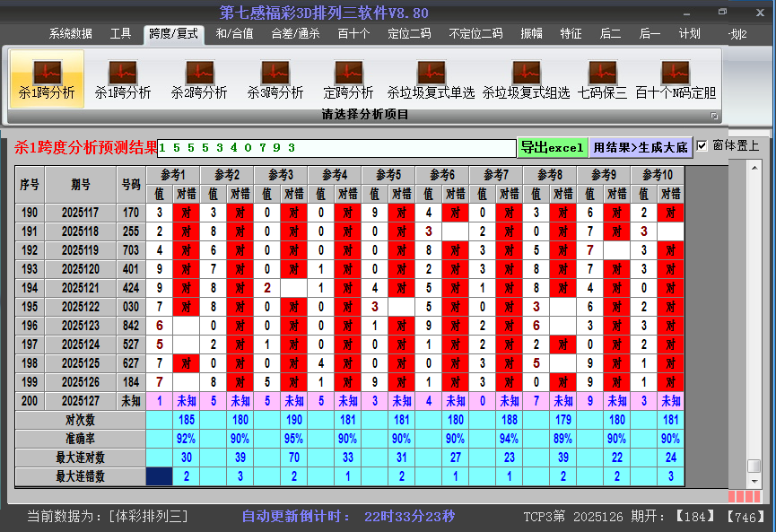This screenshot has height=532, width=776.
Task: Switch to the 振幅 tab
Action: point(531,34)
